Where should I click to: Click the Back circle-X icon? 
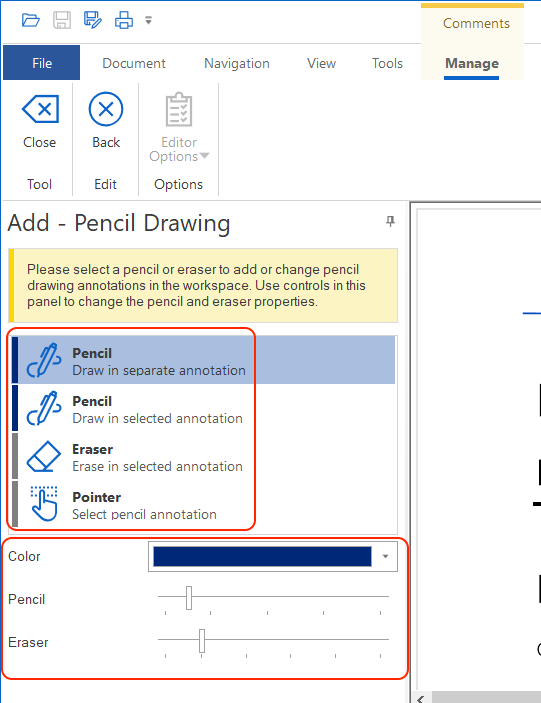(106, 109)
